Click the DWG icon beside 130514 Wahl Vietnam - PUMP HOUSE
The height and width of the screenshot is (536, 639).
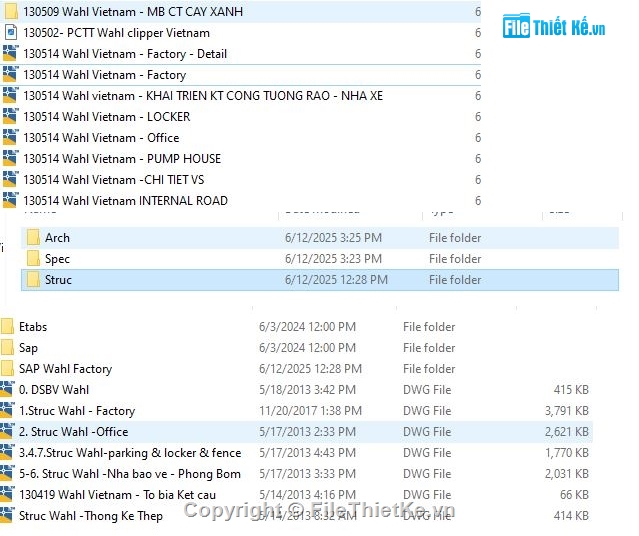[x=10, y=159]
